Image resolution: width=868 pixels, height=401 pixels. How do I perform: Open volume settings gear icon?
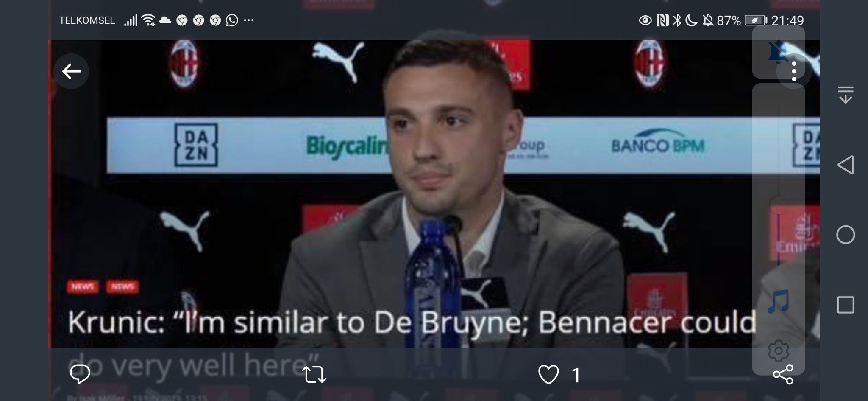778,351
